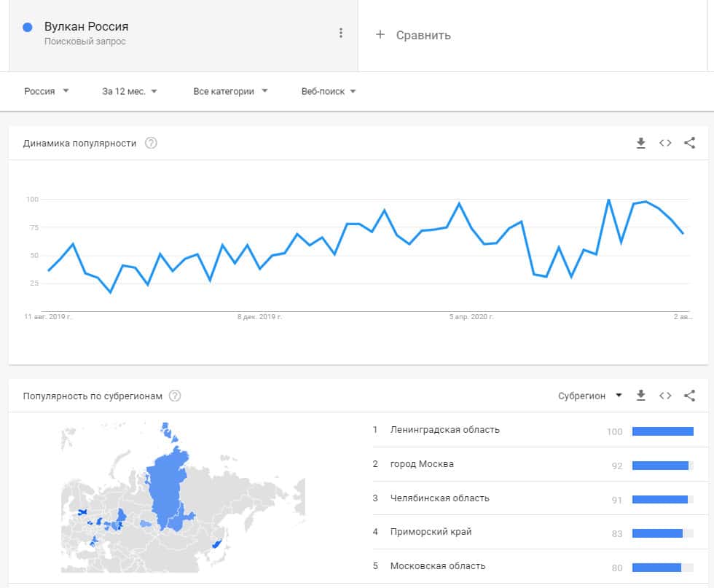
Task: Click Сравнить to add comparison term
Action: (x=414, y=35)
